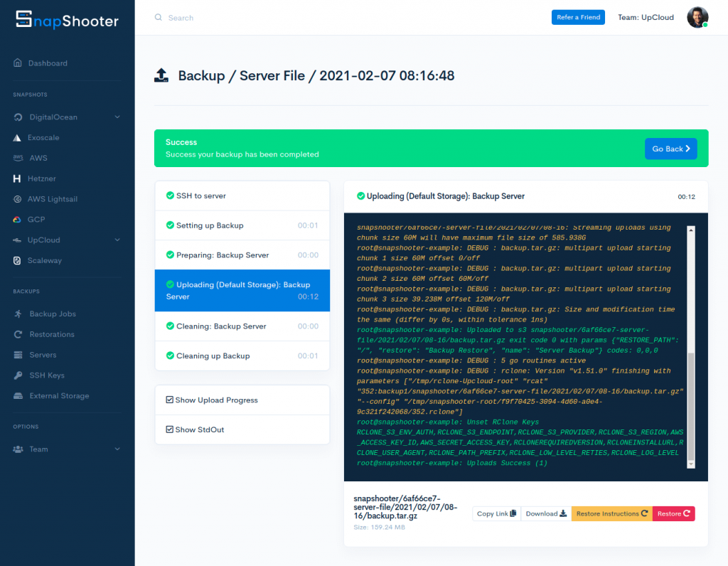Expand the DigitalOcean sidebar menu
Viewport: 728px width, 566px height.
click(53, 117)
